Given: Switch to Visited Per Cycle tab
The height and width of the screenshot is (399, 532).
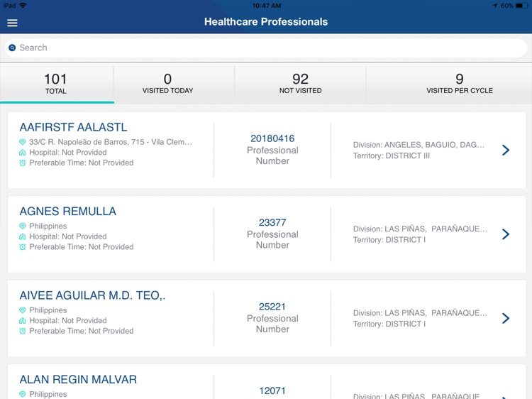Looking at the screenshot, I should (x=460, y=84).
